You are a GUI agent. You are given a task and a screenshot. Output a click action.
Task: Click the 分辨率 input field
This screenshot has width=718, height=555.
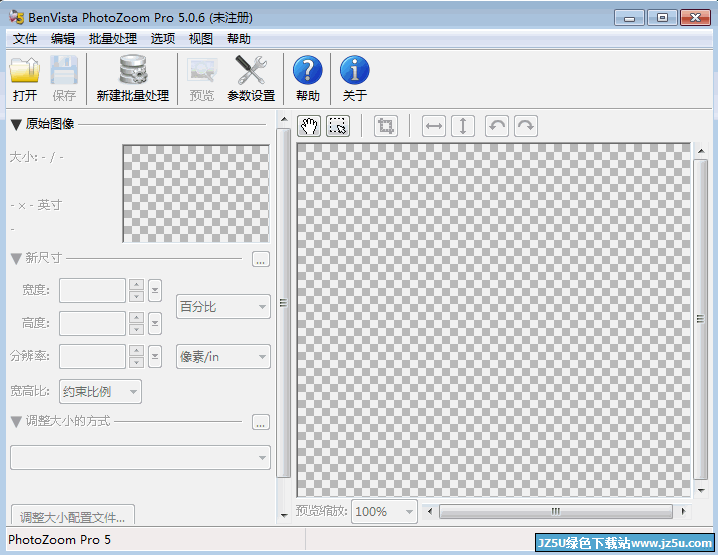click(x=92, y=357)
